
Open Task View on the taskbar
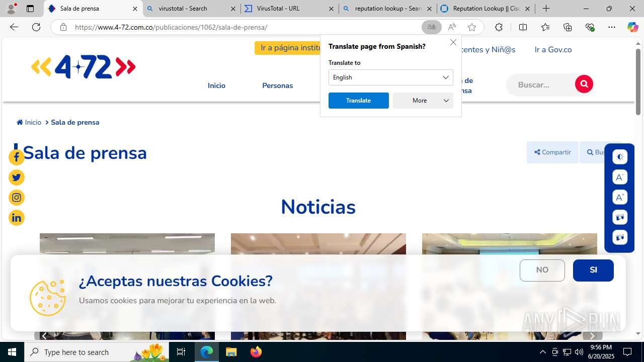pyautogui.click(x=181, y=352)
